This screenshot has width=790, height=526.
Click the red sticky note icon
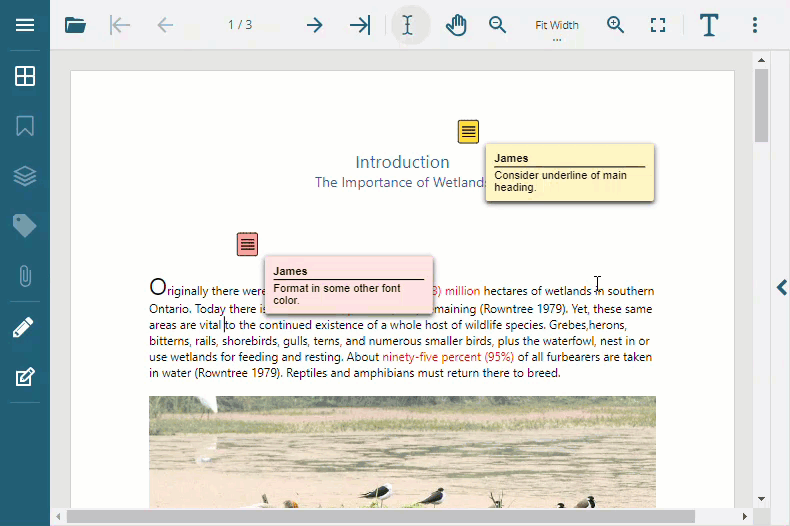[247, 244]
